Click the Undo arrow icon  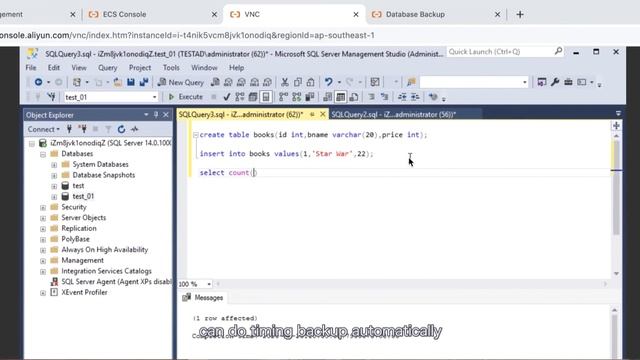[329, 82]
